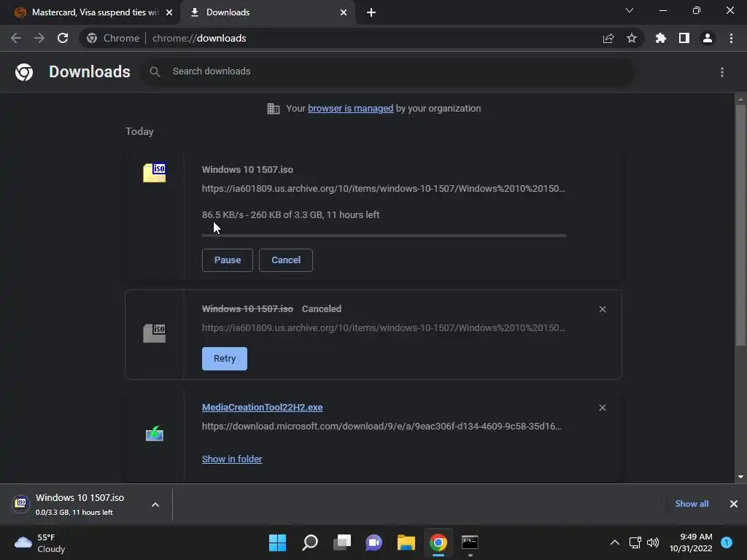Viewport: 747px width, 560px height.
Task: Click the Today date heading
Action: tap(139, 131)
